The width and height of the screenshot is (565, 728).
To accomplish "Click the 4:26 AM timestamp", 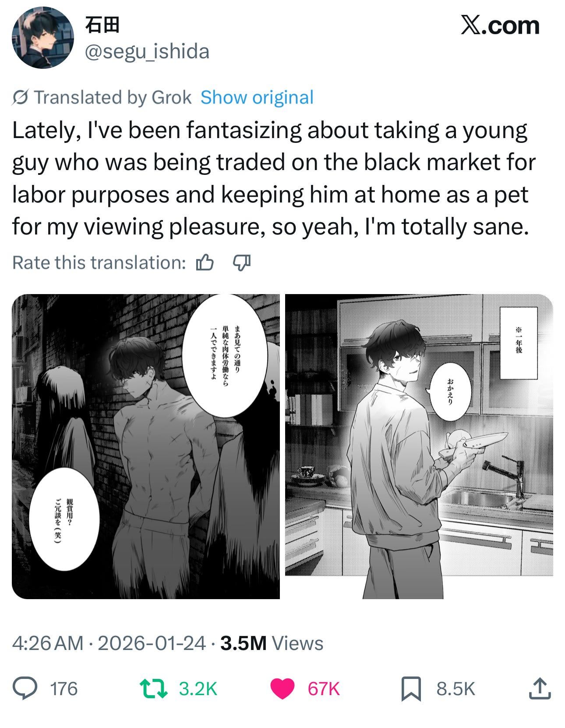I will coord(47,643).
